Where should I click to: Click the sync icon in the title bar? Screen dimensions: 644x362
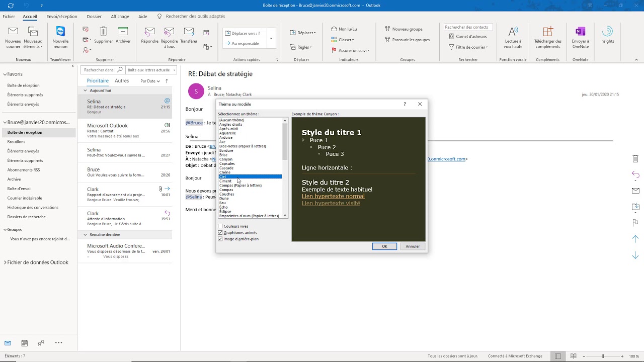[x=11, y=5]
